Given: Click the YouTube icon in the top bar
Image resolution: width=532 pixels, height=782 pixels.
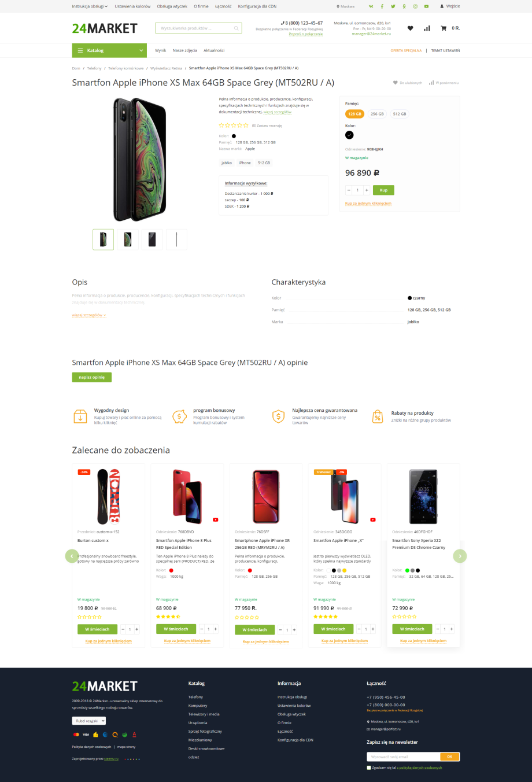Looking at the screenshot, I should point(426,6).
